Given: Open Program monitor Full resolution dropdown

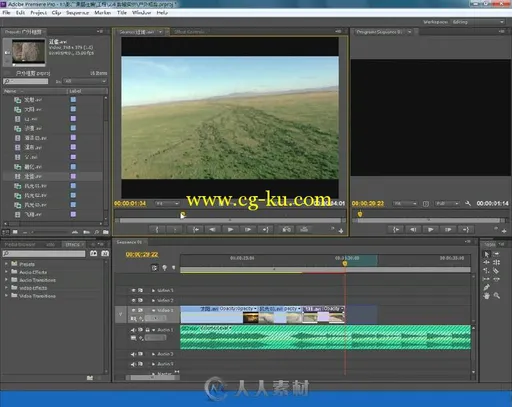Looking at the screenshot, I should (x=448, y=203).
